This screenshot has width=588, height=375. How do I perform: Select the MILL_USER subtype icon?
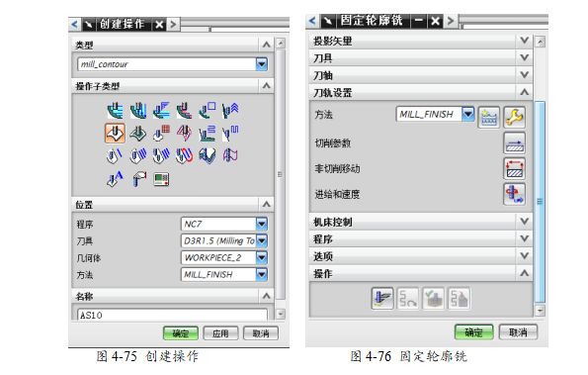coord(138,179)
